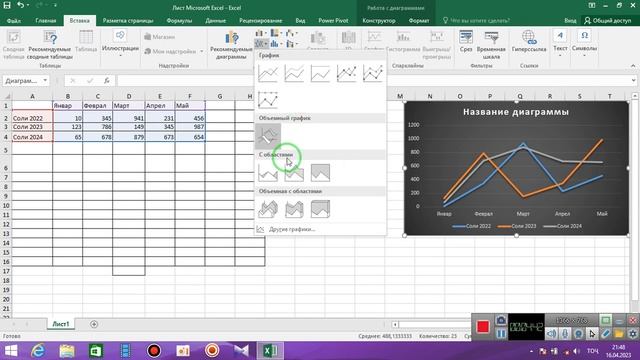
Task: Open the Данные ribbon tab
Action: (x=216, y=20)
